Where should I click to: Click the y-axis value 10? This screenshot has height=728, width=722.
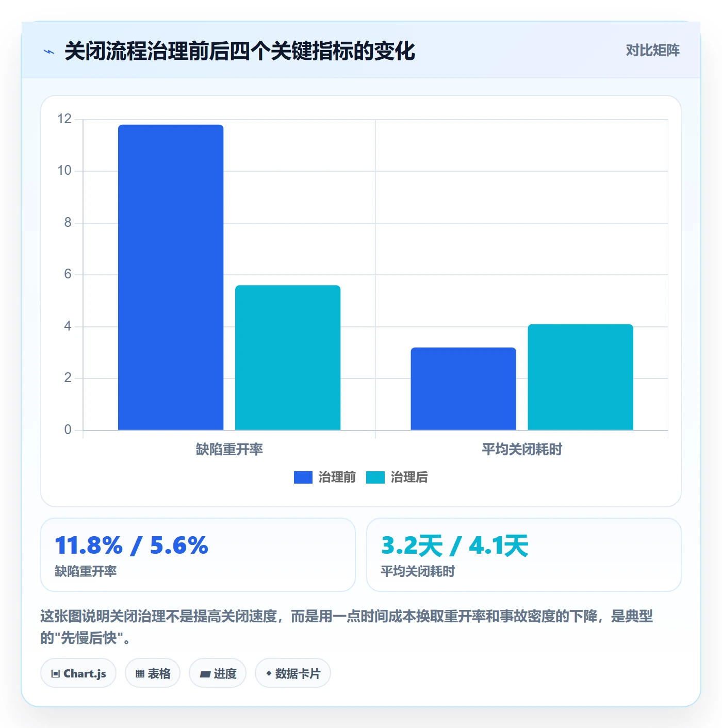pyautogui.click(x=64, y=171)
